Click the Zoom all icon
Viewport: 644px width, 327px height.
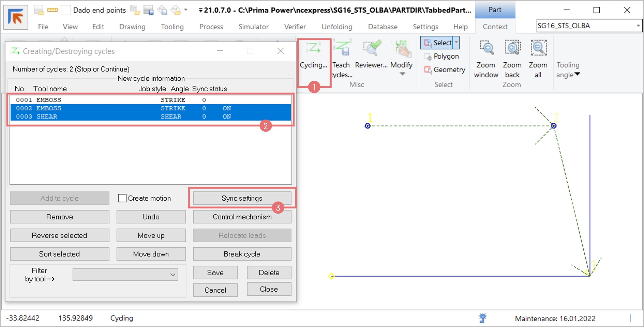point(538,48)
